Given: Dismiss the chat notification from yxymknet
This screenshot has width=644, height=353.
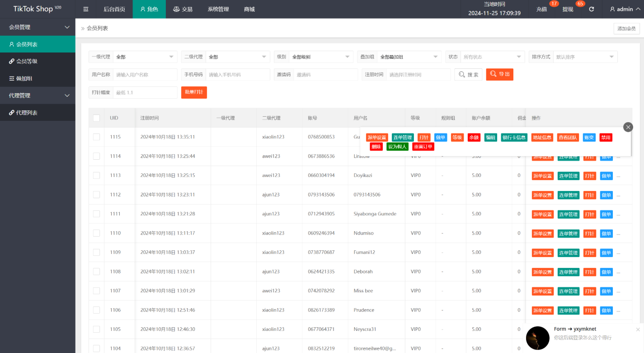Looking at the screenshot, I should click(x=638, y=329).
